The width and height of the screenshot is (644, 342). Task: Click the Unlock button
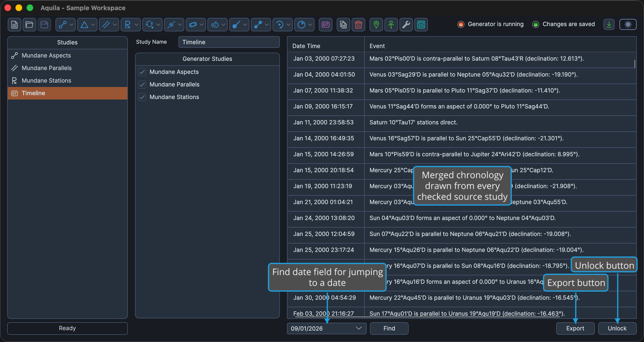point(617,328)
